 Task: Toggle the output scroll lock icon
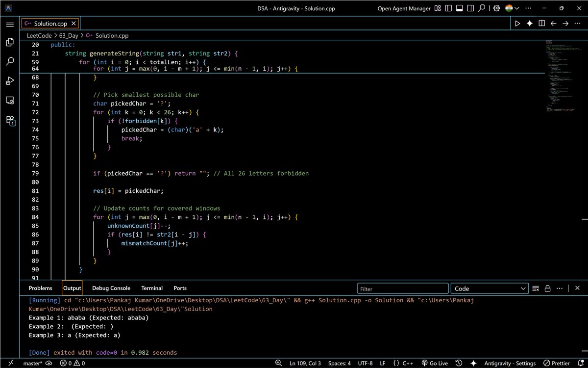pyautogui.click(x=548, y=289)
